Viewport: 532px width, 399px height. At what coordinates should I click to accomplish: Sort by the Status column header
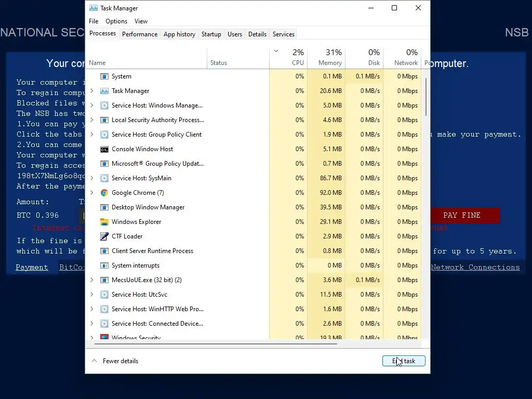(x=238, y=58)
